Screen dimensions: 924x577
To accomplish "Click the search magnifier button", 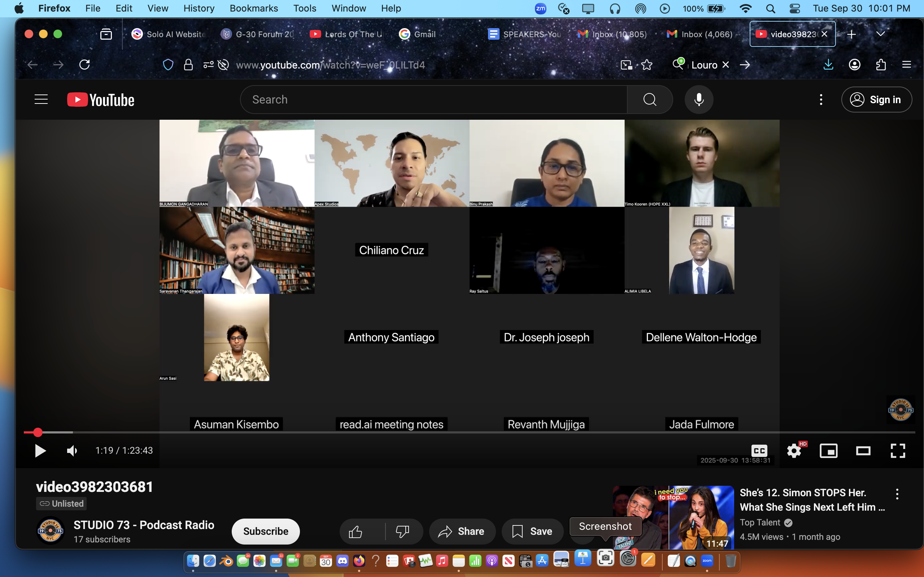I will pos(649,100).
